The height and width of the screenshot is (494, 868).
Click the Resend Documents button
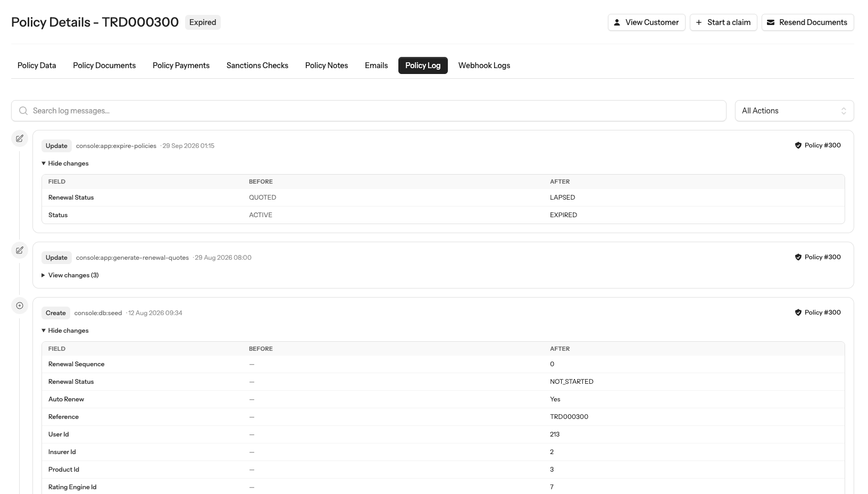pos(807,22)
